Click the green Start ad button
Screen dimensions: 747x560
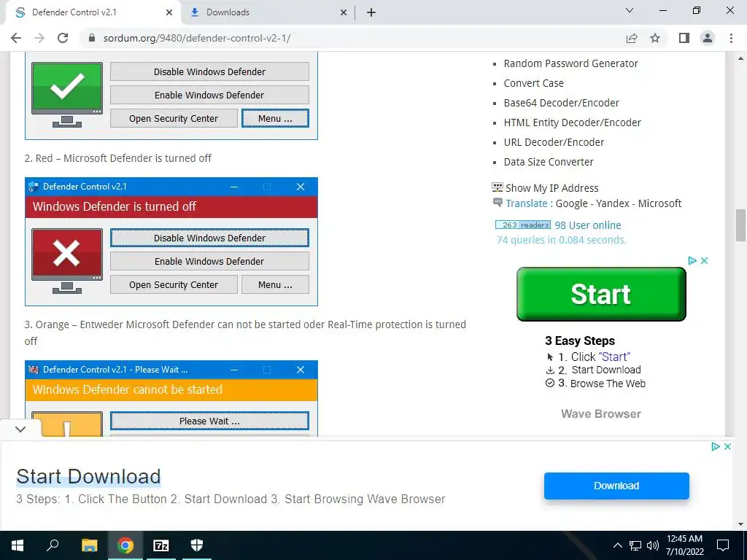[x=601, y=294]
